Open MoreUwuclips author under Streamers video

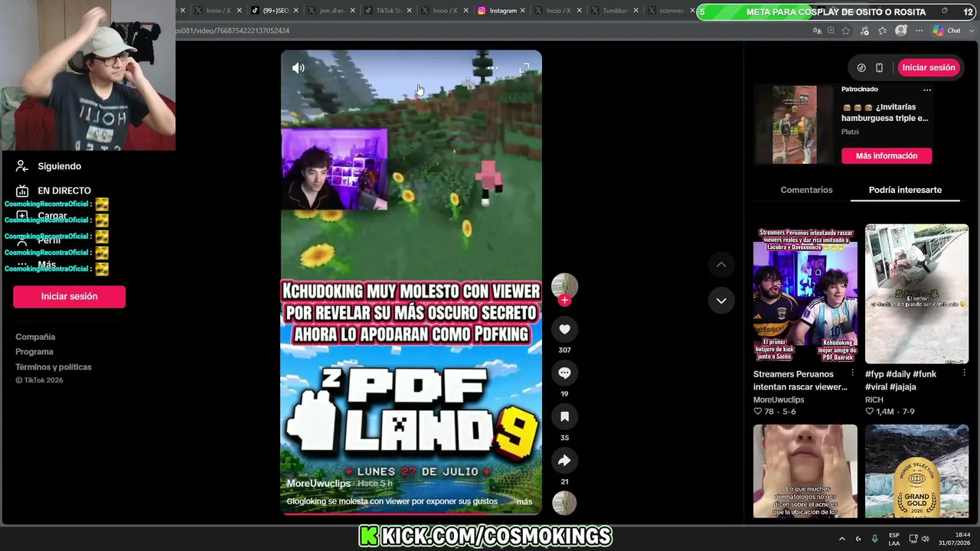779,399
